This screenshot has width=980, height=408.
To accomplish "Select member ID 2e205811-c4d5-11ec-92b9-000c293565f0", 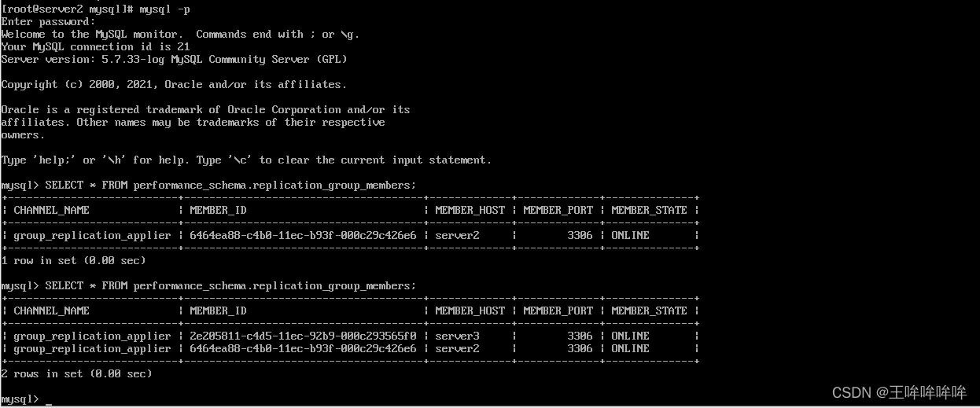I will click(x=303, y=336).
